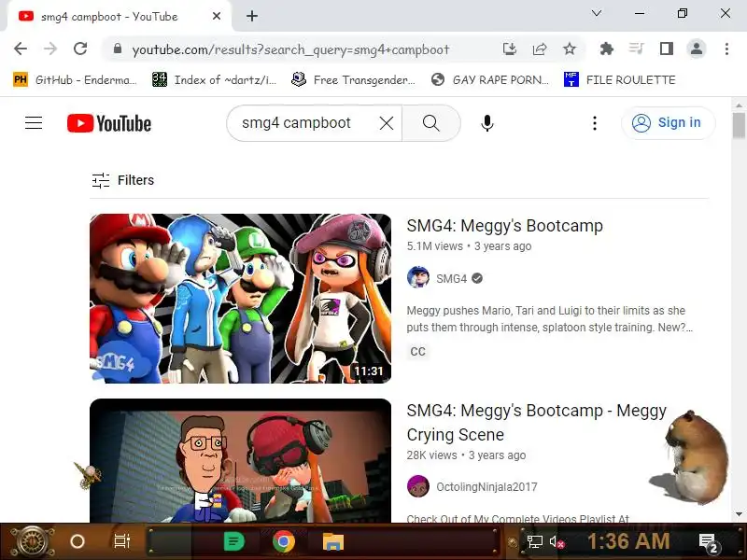This screenshot has width=747, height=560.
Task: Open the 1:36 AM clock
Action: 628,541
